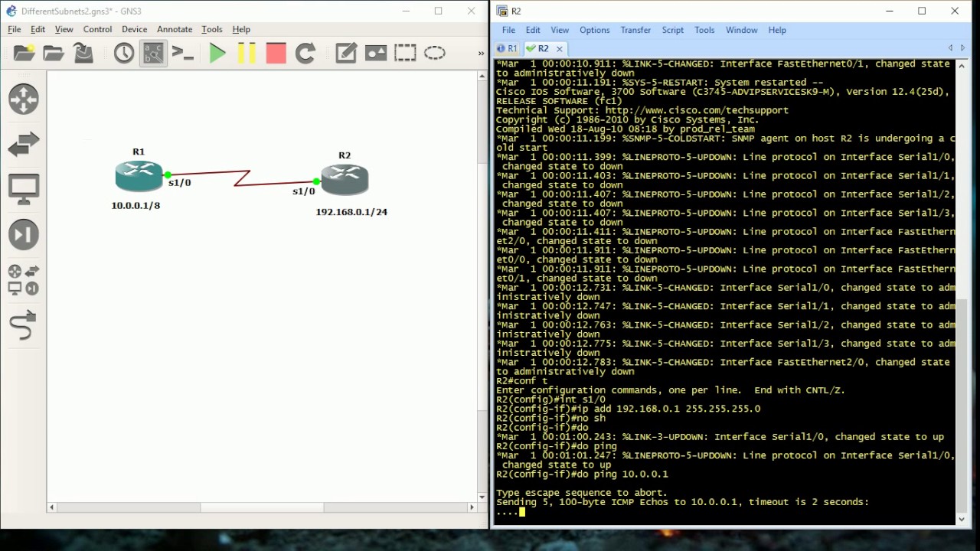
Task: Reload all devices
Action: point(305,53)
